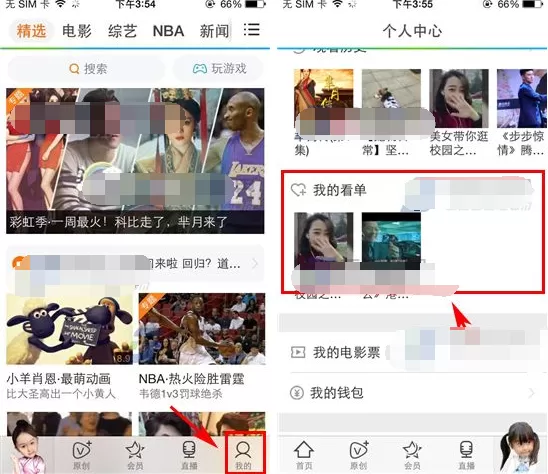Open the 我的钱包 row
This screenshot has height=474, width=548.
(412, 393)
